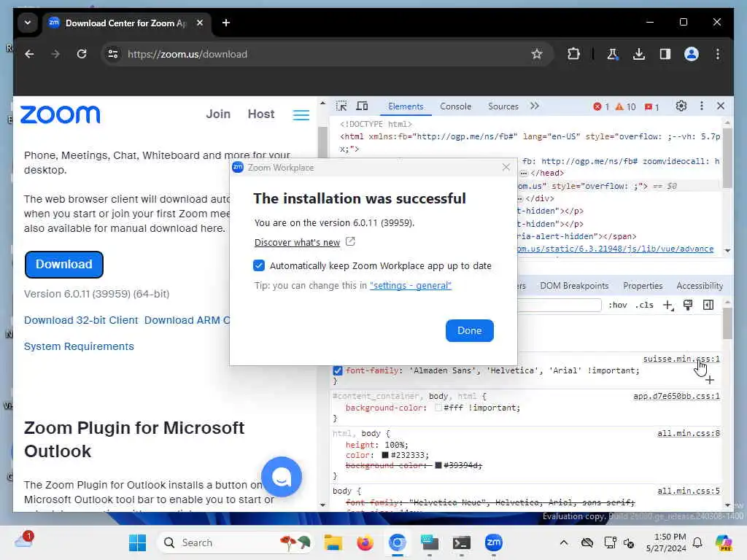Toggle the Chrome side panel icon
Image resolution: width=747 pixels, height=560 pixels.
[x=665, y=54]
